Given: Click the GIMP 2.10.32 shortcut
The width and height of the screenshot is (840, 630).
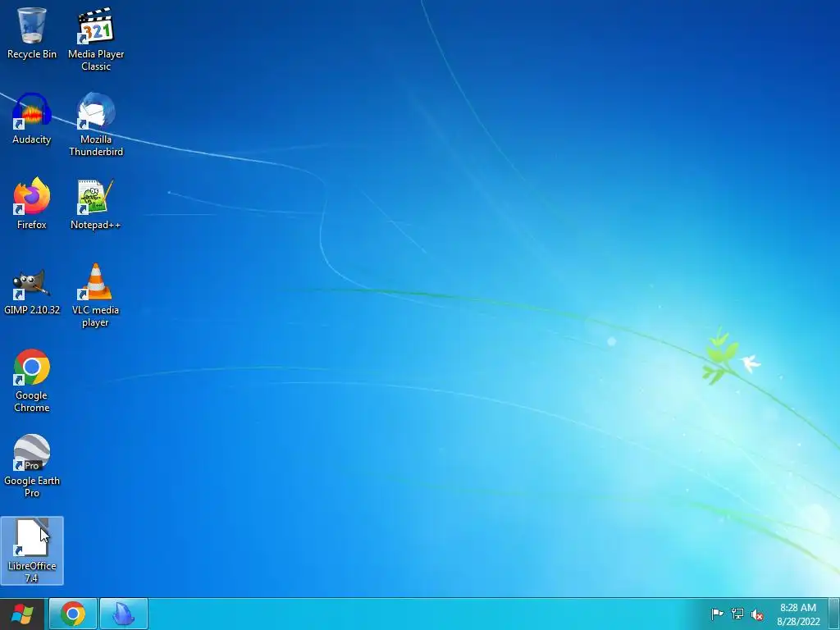Looking at the screenshot, I should [x=32, y=290].
